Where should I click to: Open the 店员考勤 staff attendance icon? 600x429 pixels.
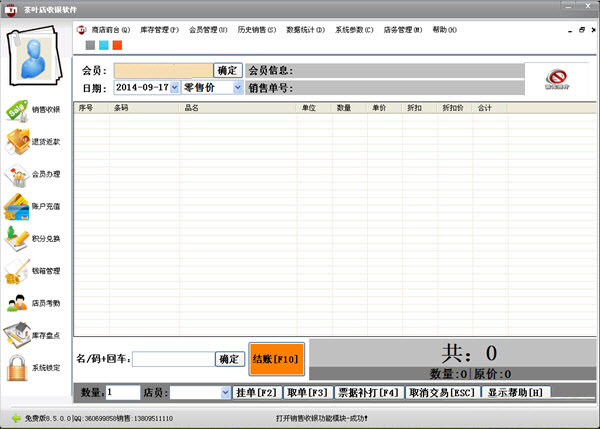(x=17, y=303)
